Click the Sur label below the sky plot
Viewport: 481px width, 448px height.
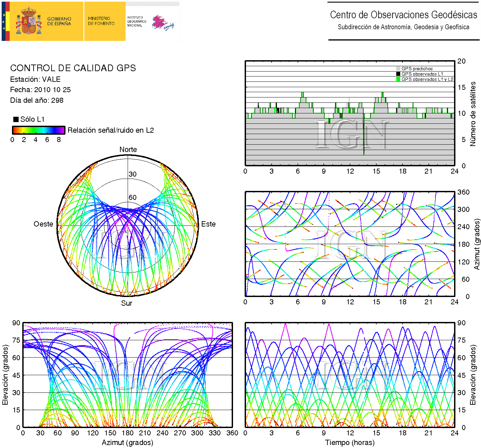click(126, 303)
